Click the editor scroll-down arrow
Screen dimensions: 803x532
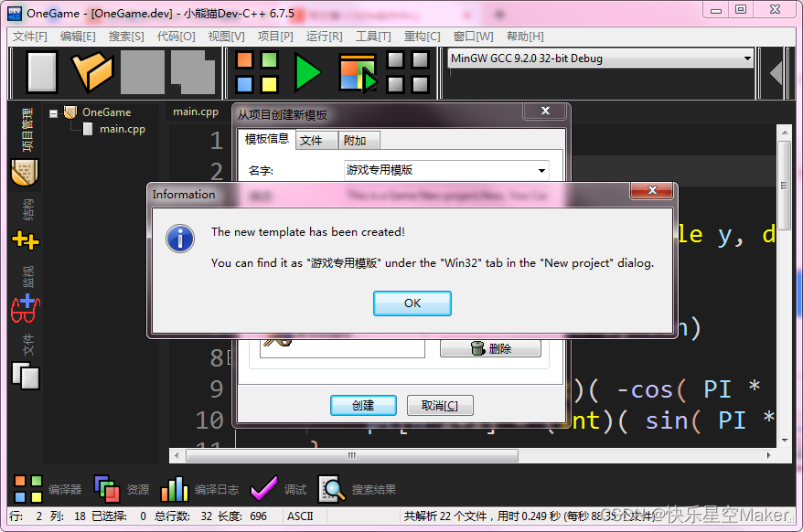(x=784, y=441)
